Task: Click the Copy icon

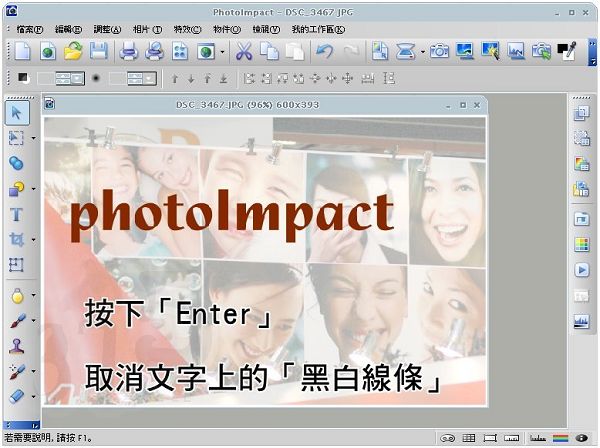Action: 269,51
